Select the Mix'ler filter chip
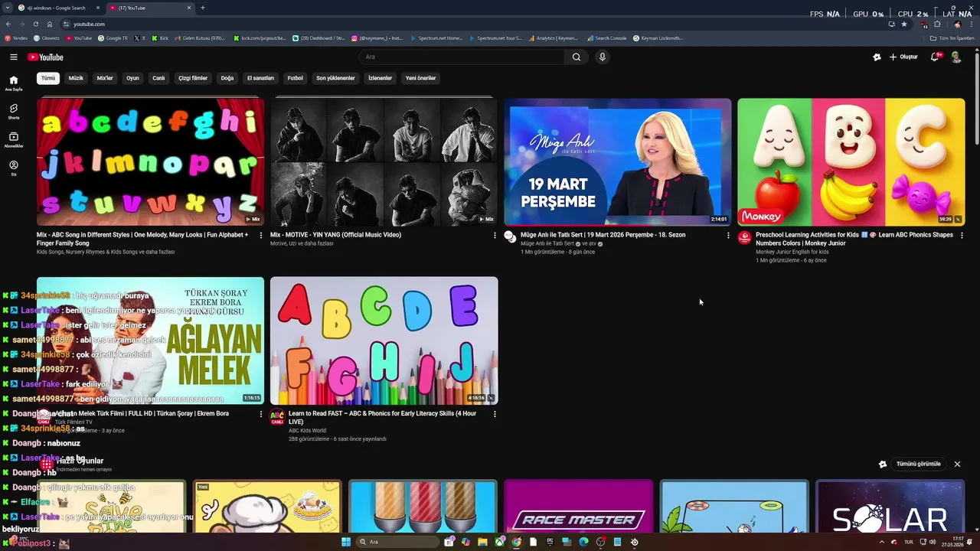The image size is (980, 551). coord(105,78)
